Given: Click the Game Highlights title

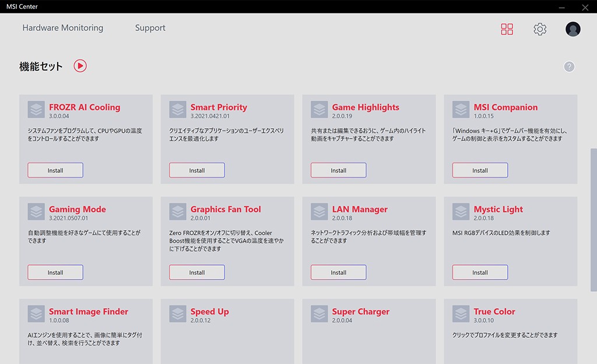Looking at the screenshot, I should pyautogui.click(x=366, y=107).
